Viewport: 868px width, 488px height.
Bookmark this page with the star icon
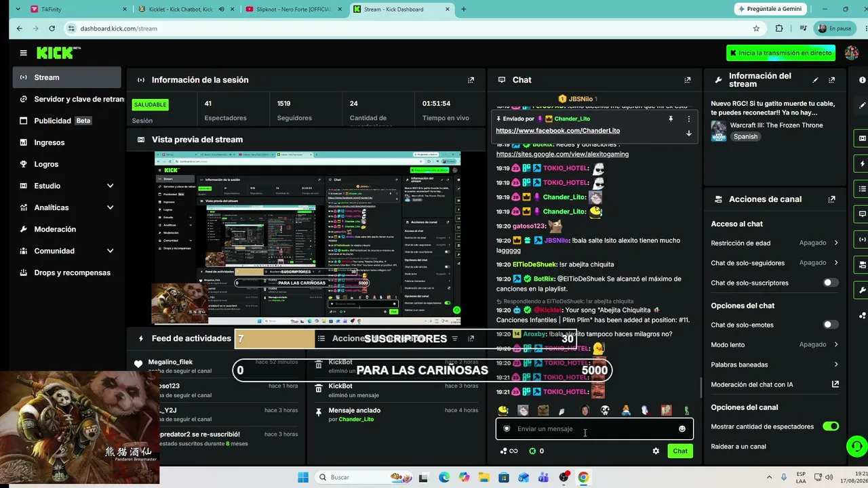coord(756,28)
